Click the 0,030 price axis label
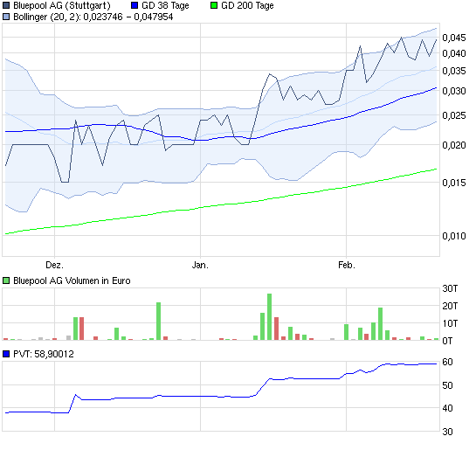The image size is (476, 450). 454,91
